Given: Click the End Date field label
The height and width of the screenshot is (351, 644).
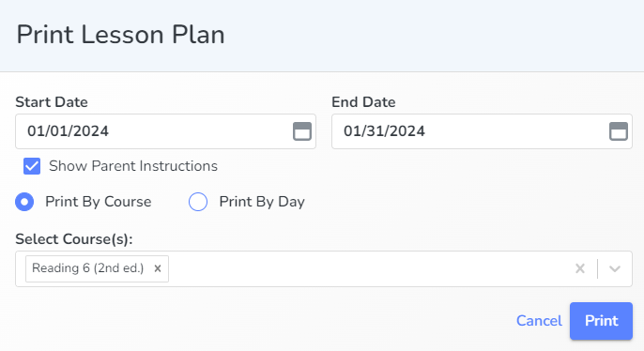Looking at the screenshot, I should pyautogui.click(x=363, y=102).
